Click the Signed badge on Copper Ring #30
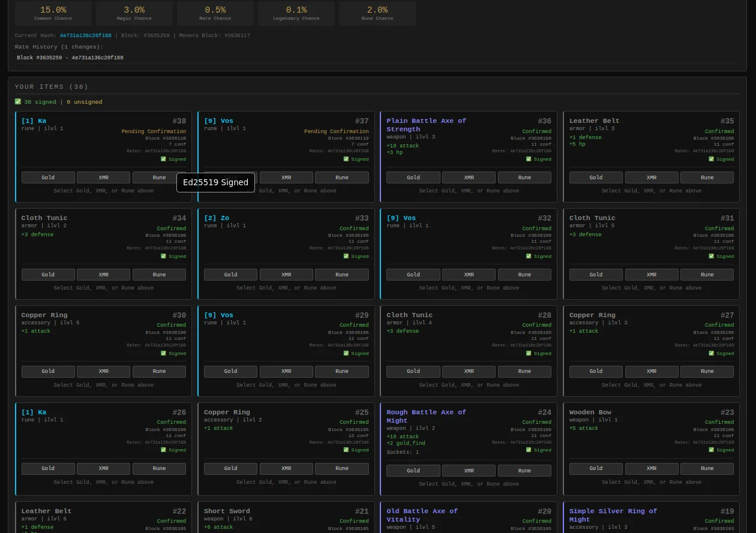 point(173,354)
